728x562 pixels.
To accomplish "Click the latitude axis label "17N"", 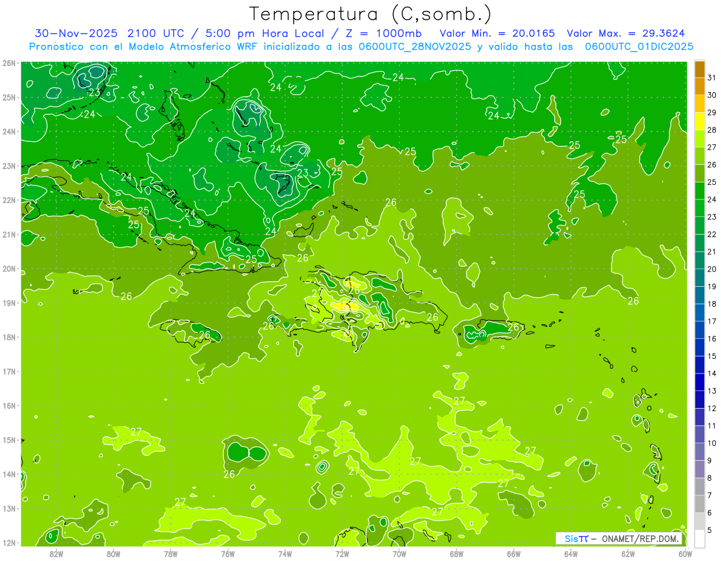I will [x=9, y=371].
